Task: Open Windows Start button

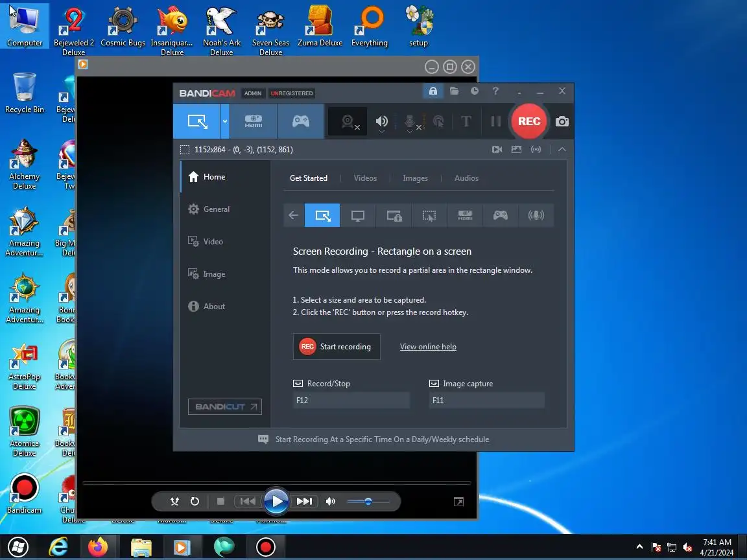Action: pos(18,547)
